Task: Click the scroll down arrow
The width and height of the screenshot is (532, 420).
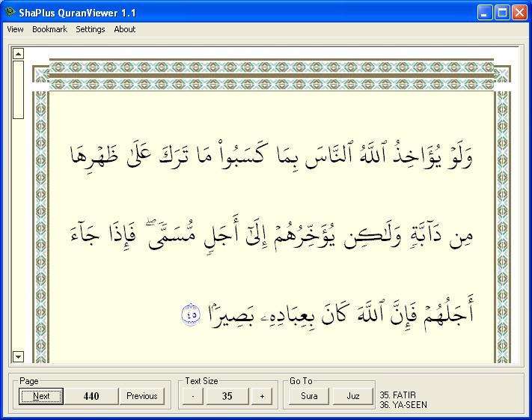Action: coord(18,356)
